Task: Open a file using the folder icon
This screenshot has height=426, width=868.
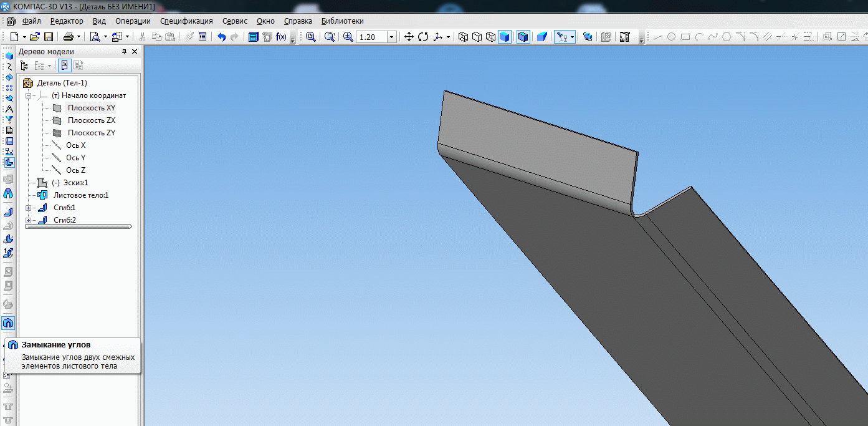Action: pyautogui.click(x=35, y=37)
